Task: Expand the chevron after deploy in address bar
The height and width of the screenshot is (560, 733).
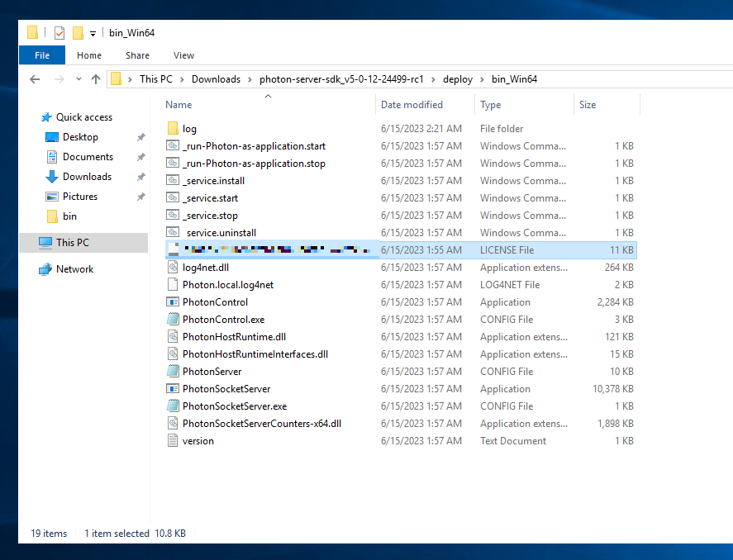Action: coord(482,79)
